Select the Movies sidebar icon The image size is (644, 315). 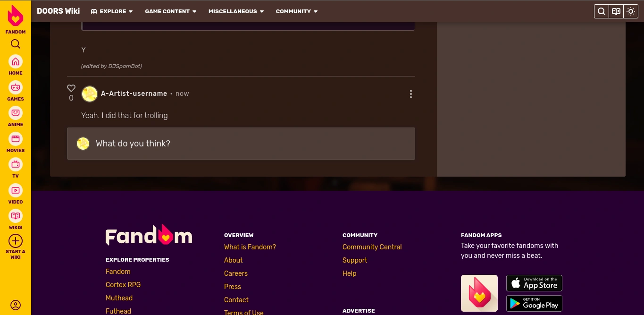(16, 139)
